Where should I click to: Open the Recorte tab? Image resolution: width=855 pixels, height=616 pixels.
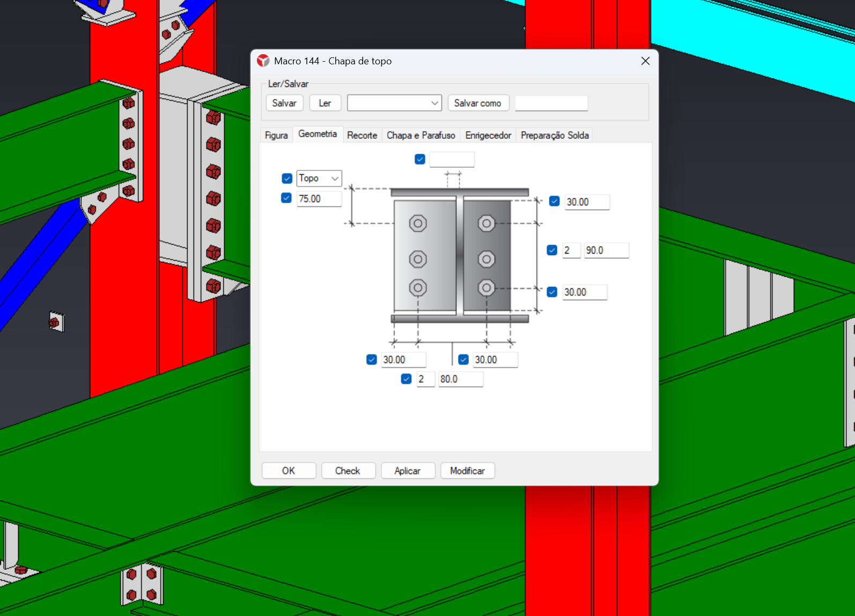click(362, 136)
